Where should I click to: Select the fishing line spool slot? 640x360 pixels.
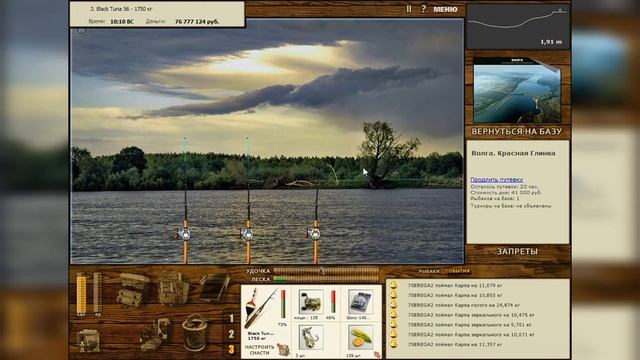coord(360,302)
